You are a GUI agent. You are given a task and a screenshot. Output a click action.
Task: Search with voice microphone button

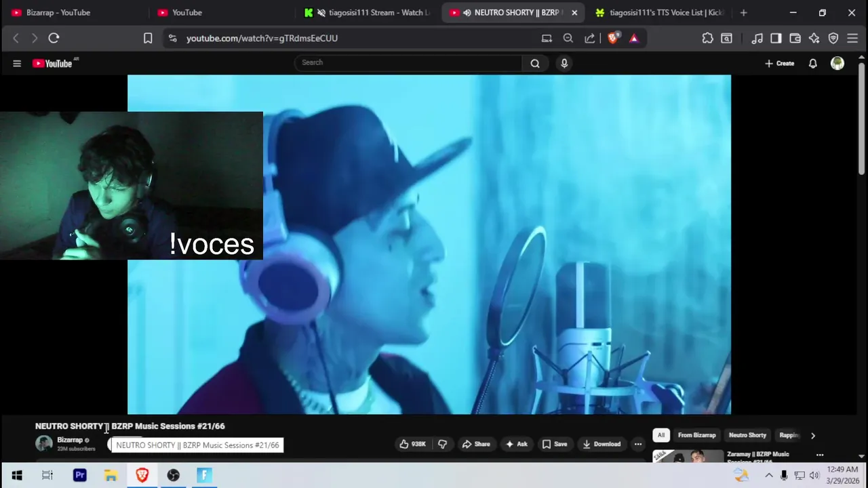[x=564, y=63]
